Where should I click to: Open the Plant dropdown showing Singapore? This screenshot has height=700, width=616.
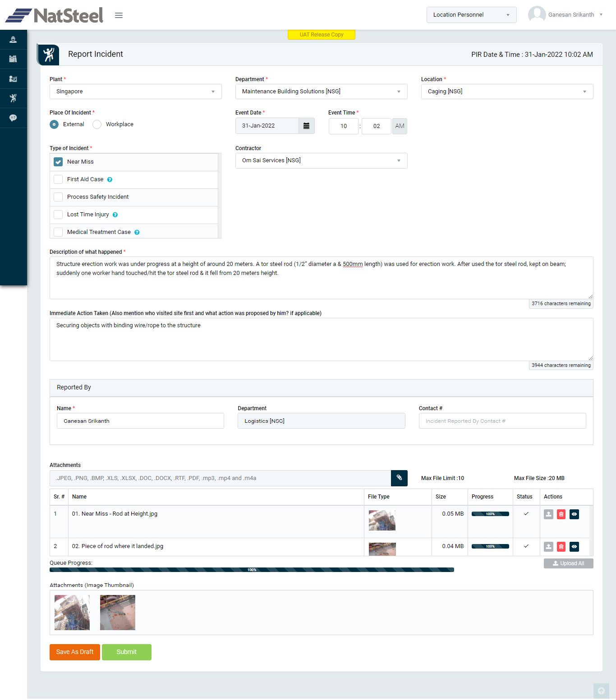(x=136, y=92)
